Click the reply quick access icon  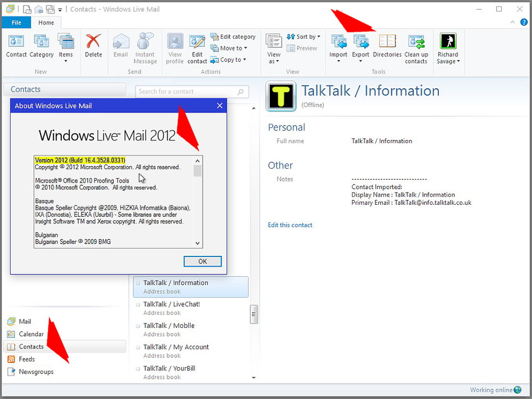pos(39,9)
